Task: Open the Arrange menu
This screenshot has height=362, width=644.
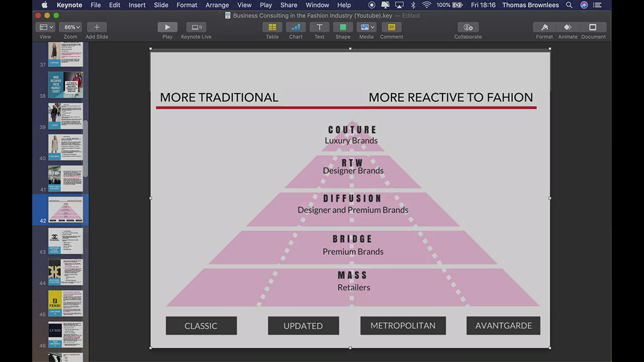Action: 217,5
